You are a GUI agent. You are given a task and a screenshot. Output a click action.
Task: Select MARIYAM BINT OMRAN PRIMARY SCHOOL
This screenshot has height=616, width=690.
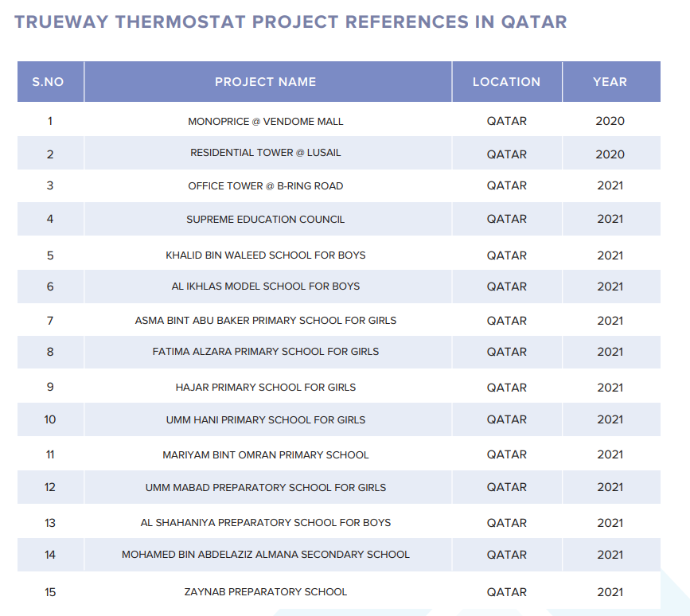pyautogui.click(x=265, y=455)
